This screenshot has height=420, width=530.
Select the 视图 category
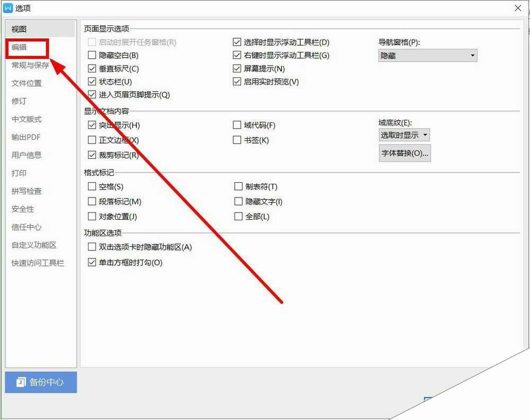[40, 29]
